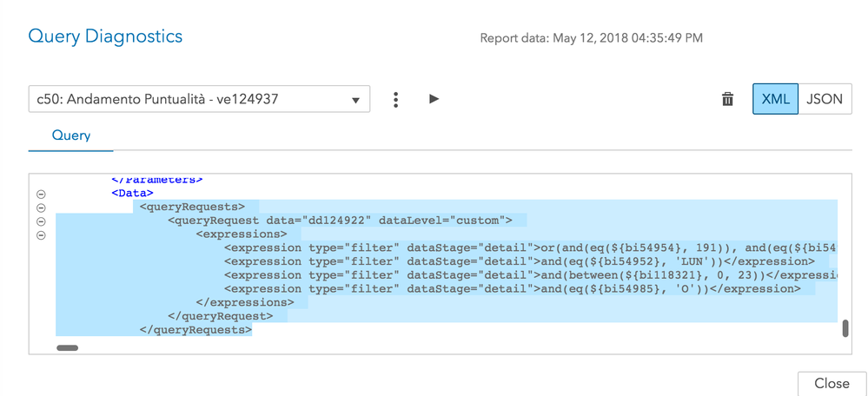
Task: Click the closing queryRequests tag line
Action: click(195, 330)
